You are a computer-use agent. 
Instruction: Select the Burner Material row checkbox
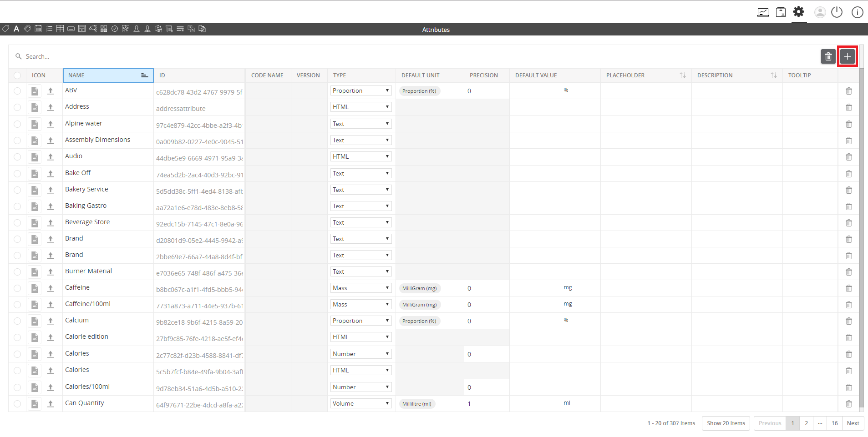17,272
